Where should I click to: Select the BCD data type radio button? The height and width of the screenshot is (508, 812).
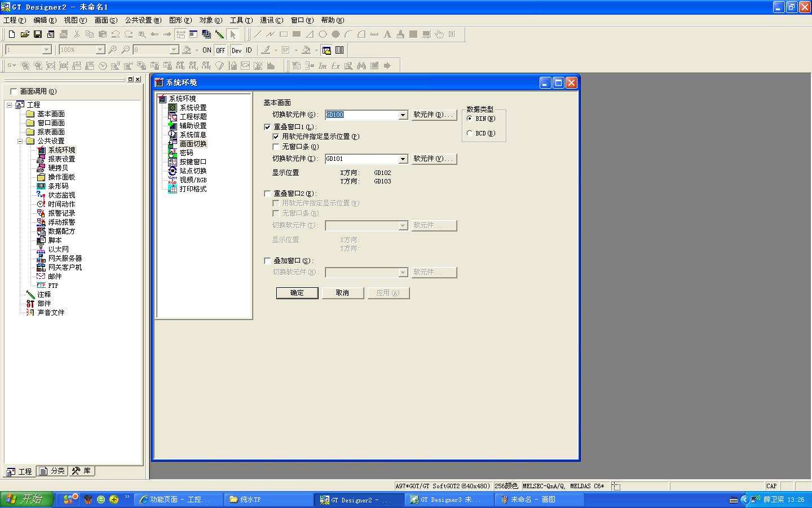[x=470, y=133]
